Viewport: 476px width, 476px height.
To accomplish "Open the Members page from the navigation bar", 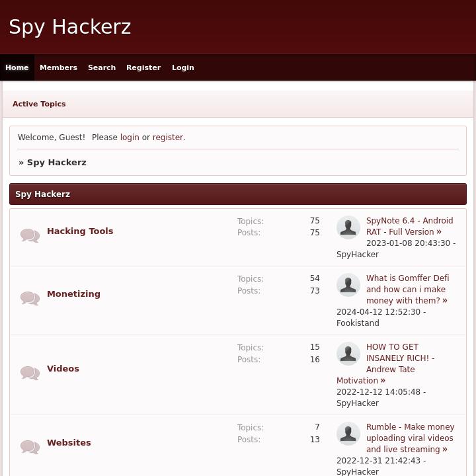I will point(58,67).
